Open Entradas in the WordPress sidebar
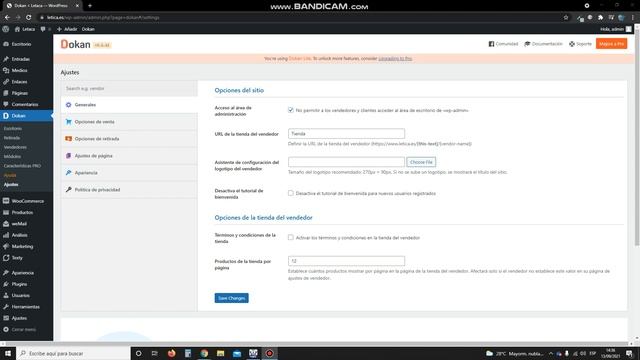Screen dimensions: 640x360 [x=20, y=59]
